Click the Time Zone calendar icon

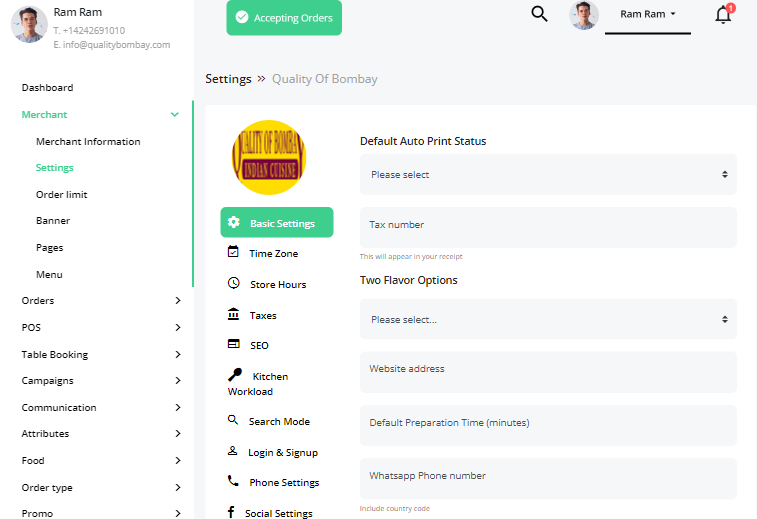233,253
